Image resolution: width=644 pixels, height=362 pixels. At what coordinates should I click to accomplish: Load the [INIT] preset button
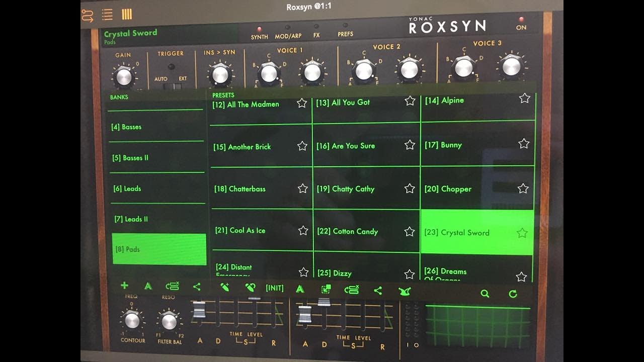pyautogui.click(x=275, y=288)
